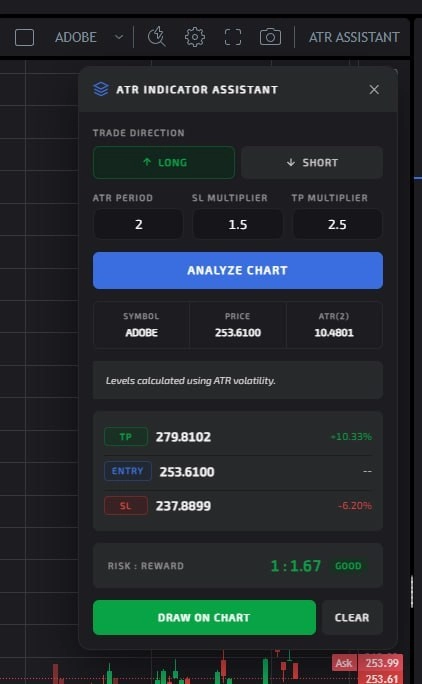Open chart settings gear icon
Image resolution: width=422 pixels, height=684 pixels.
(x=195, y=37)
